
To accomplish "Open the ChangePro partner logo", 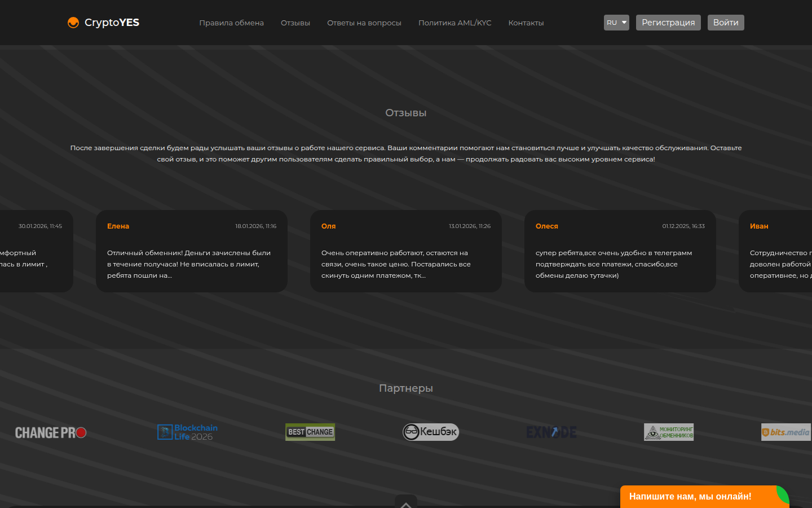I will 51,432.
